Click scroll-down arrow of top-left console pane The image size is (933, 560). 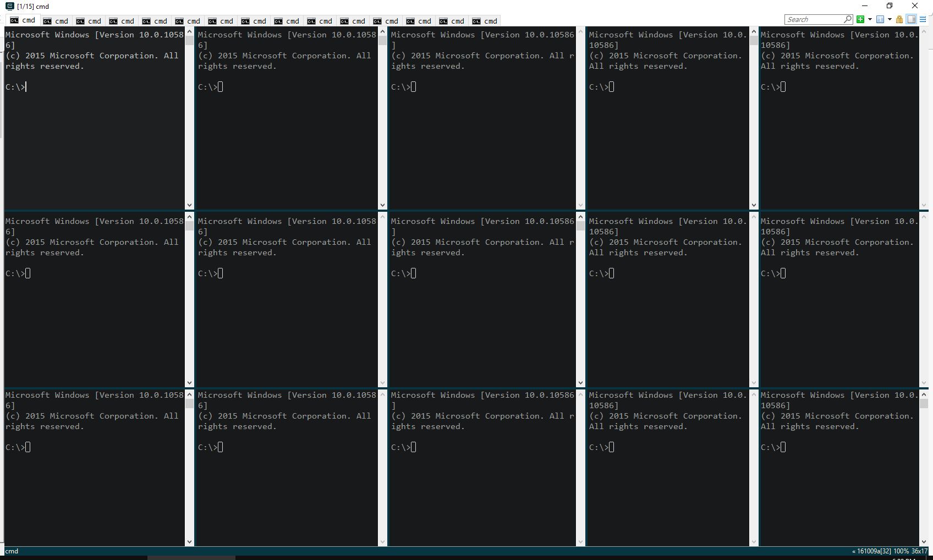tap(189, 205)
